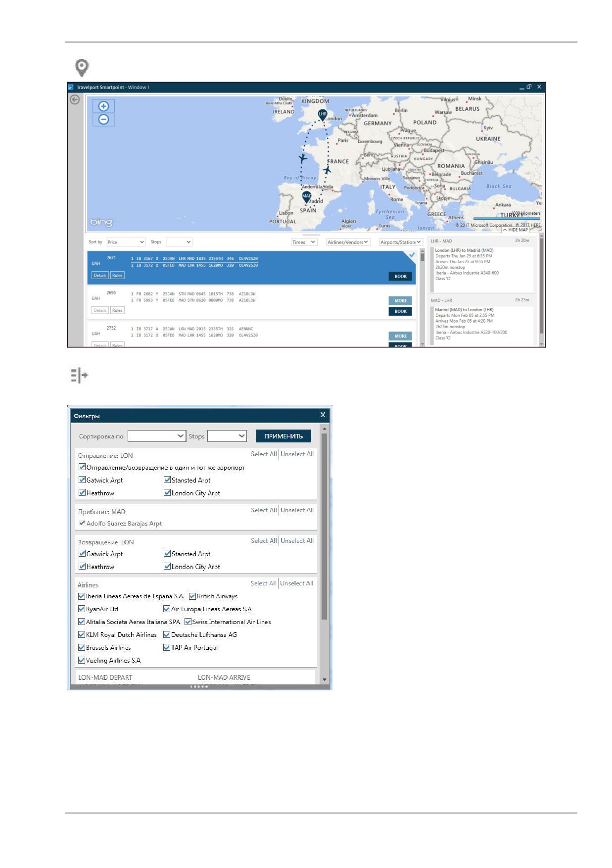Click the LHR airport pin on map
The width and height of the screenshot is (612, 868).
pyautogui.click(x=323, y=115)
